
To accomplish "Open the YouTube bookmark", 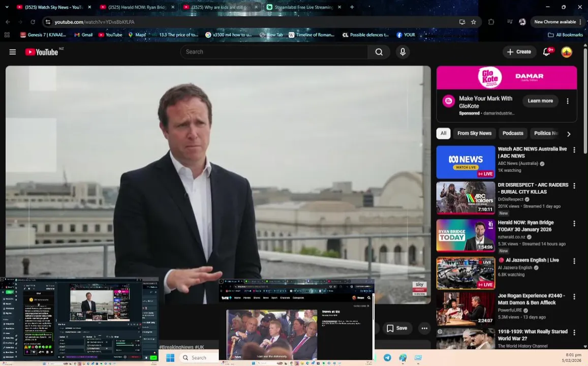I will (110, 35).
